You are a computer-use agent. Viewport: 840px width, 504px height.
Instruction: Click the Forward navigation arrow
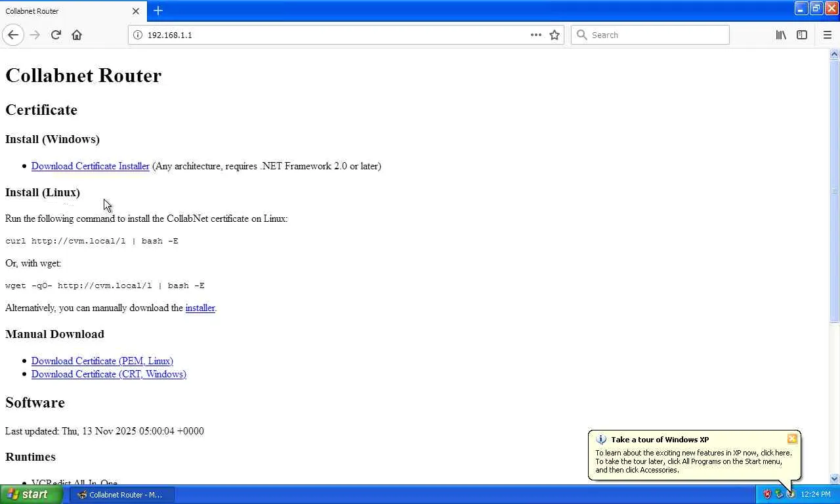[35, 35]
